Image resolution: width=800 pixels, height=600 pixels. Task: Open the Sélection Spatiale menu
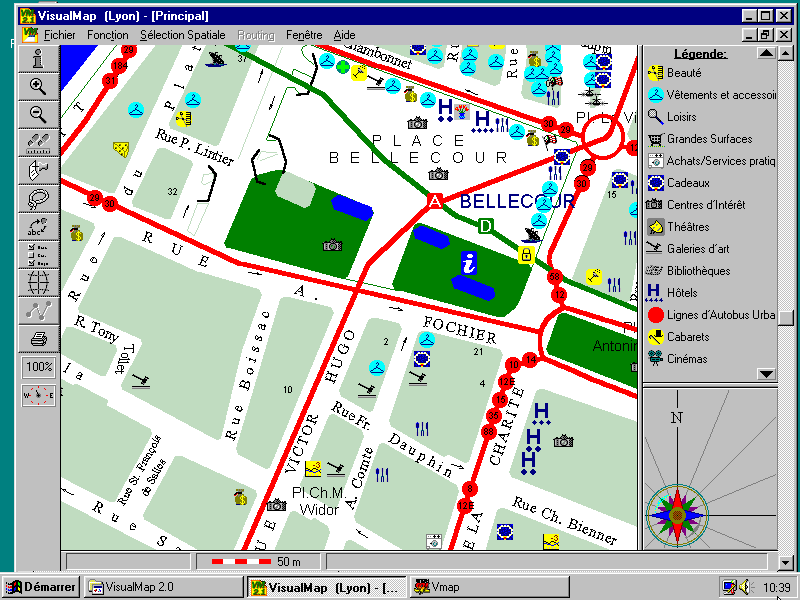tap(183, 35)
